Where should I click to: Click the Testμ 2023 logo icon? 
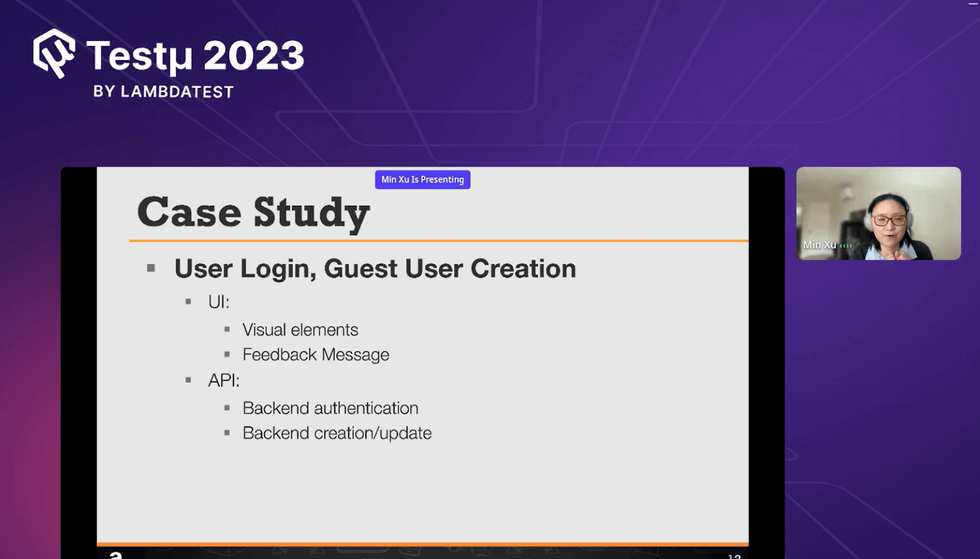tap(54, 54)
